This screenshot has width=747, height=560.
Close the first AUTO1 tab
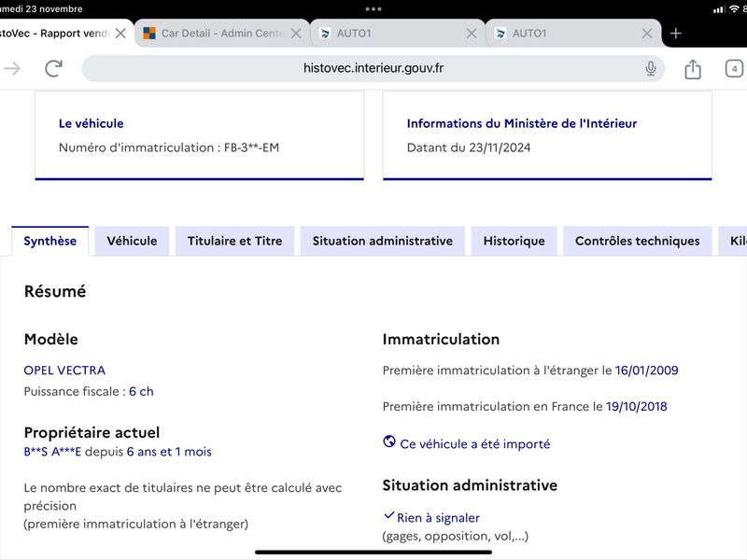(x=472, y=34)
